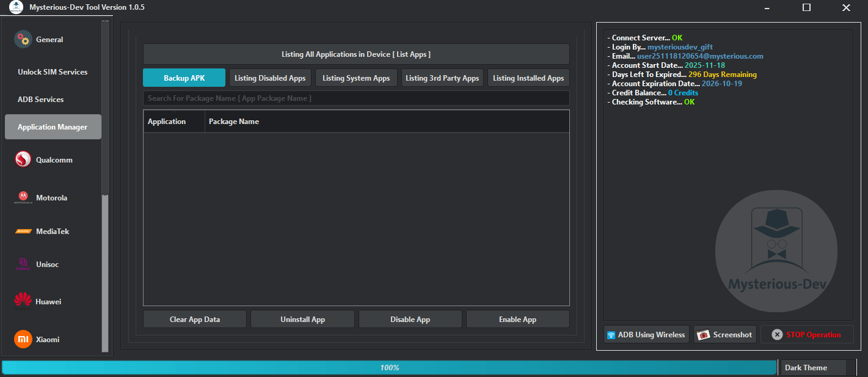Click the package name search field
This screenshot has height=377, width=868.
[356, 98]
